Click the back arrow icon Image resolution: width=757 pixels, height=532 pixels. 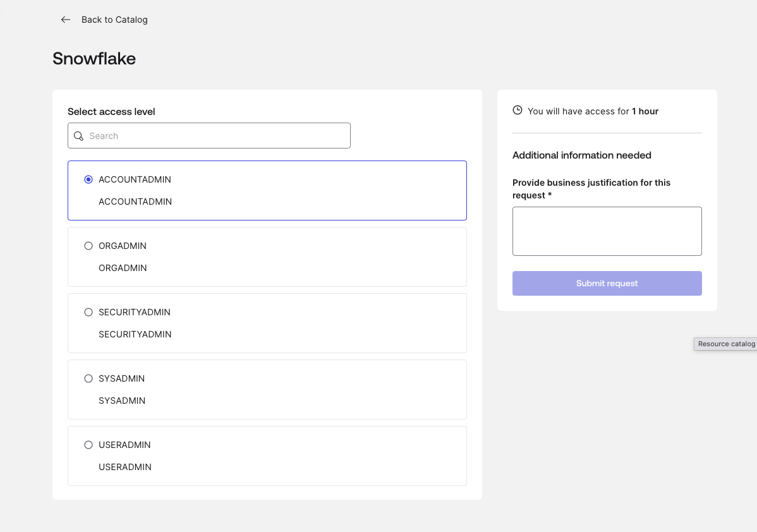[x=66, y=20]
